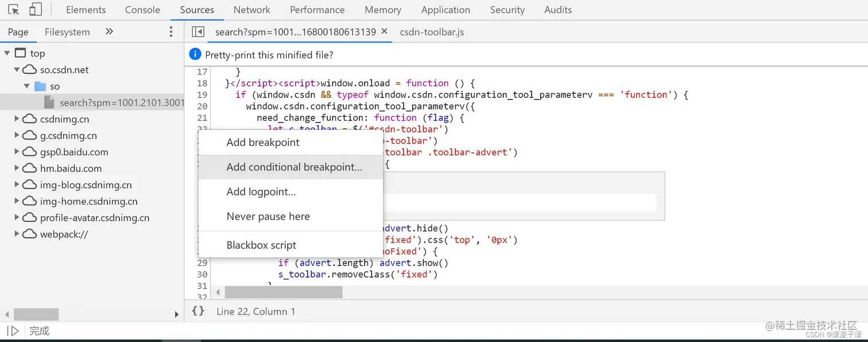Choose Add breakpoint from context menu

click(x=290, y=143)
